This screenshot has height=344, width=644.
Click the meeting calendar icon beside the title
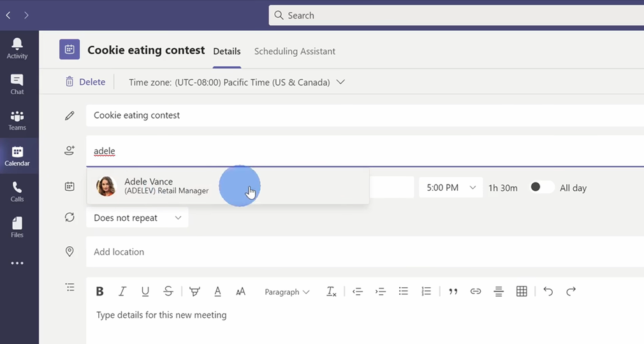coord(70,49)
